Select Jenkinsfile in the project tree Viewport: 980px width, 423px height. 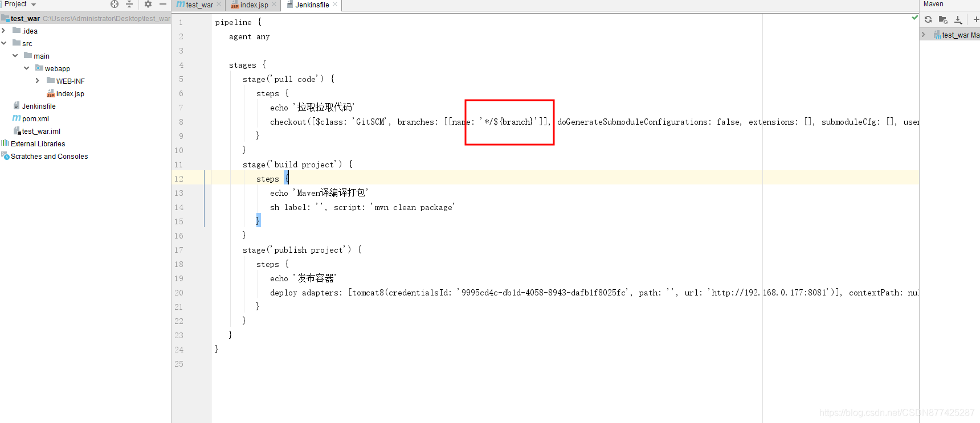pyautogui.click(x=34, y=106)
